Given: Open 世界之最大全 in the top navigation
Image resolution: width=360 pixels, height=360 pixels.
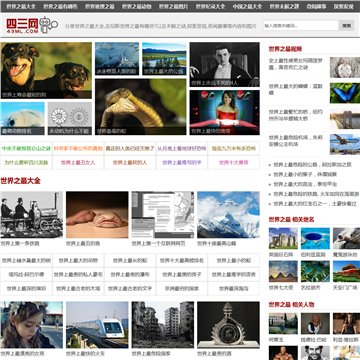Looking at the screenshot, I should pos(21,6).
